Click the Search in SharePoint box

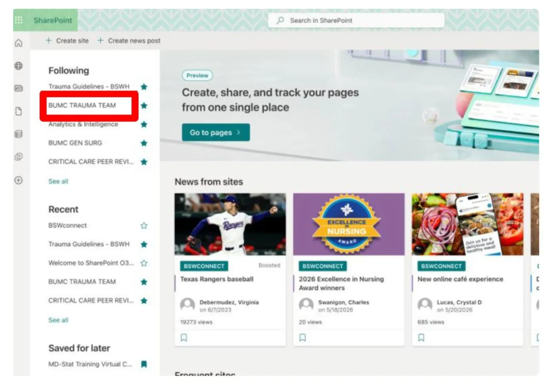(x=356, y=20)
